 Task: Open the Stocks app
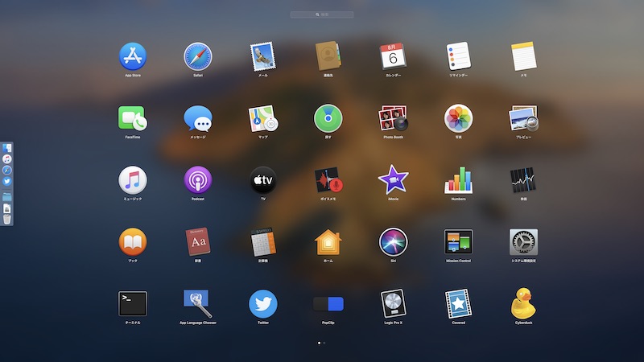coord(524,180)
